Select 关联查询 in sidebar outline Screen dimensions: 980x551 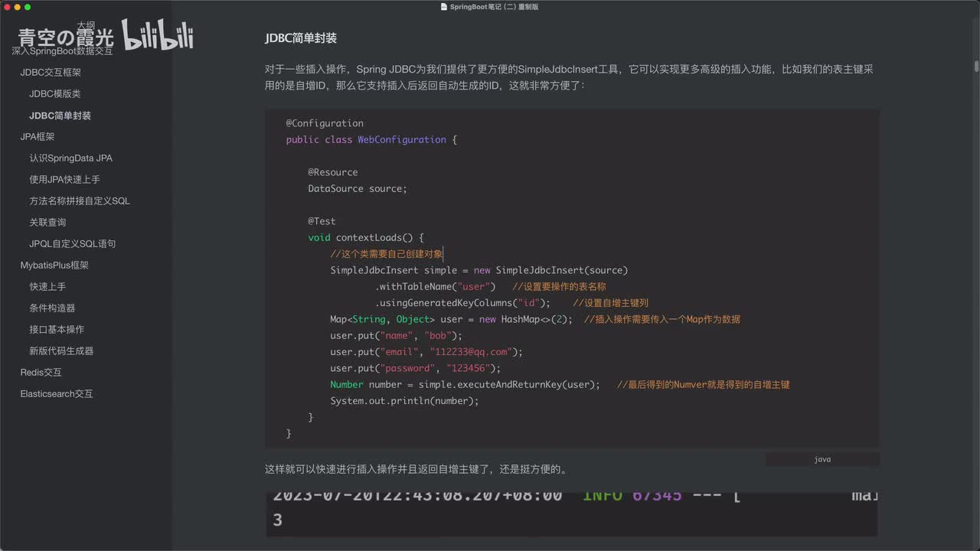click(x=48, y=223)
